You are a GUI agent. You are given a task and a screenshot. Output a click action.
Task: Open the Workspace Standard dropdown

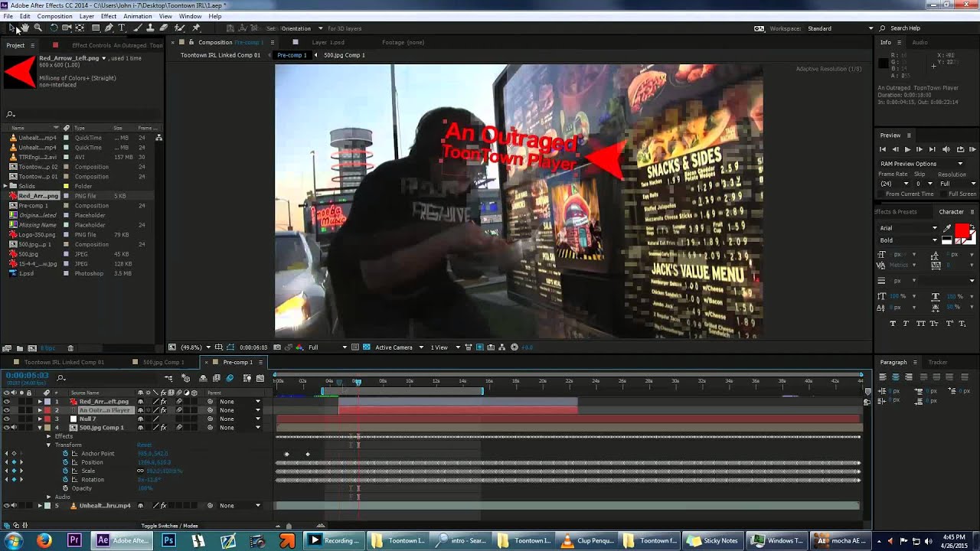(840, 28)
